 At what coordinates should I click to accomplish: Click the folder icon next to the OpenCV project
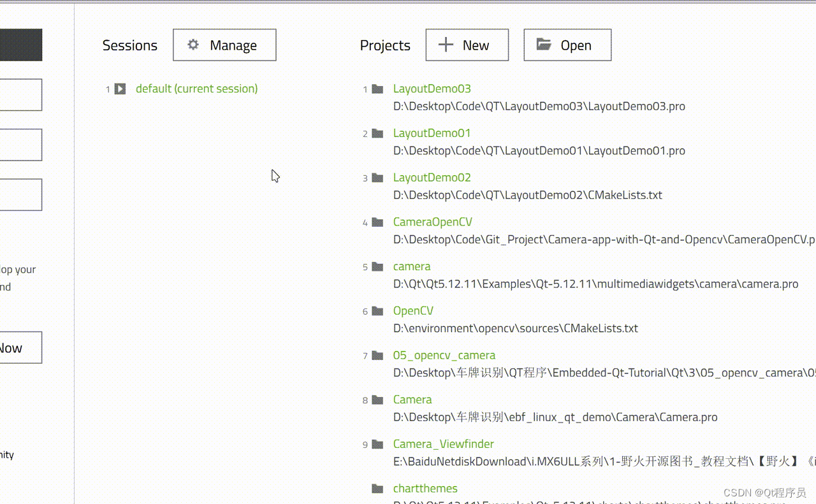pyautogui.click(x=377, y=311)
